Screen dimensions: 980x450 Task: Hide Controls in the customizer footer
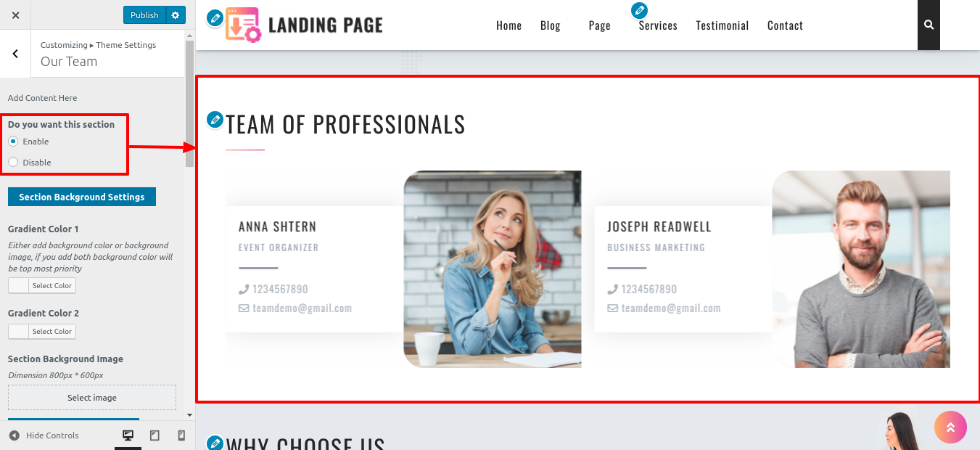pyautogui.click(x=44, y=435)
